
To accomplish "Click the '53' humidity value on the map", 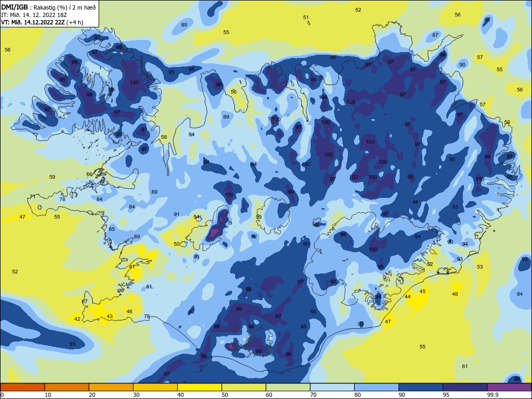I will 480,267.
